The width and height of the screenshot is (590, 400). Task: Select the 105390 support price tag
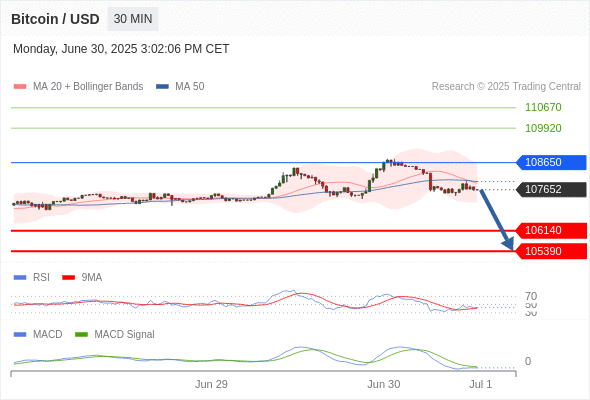pyautogui.click(x=551, y=251)
